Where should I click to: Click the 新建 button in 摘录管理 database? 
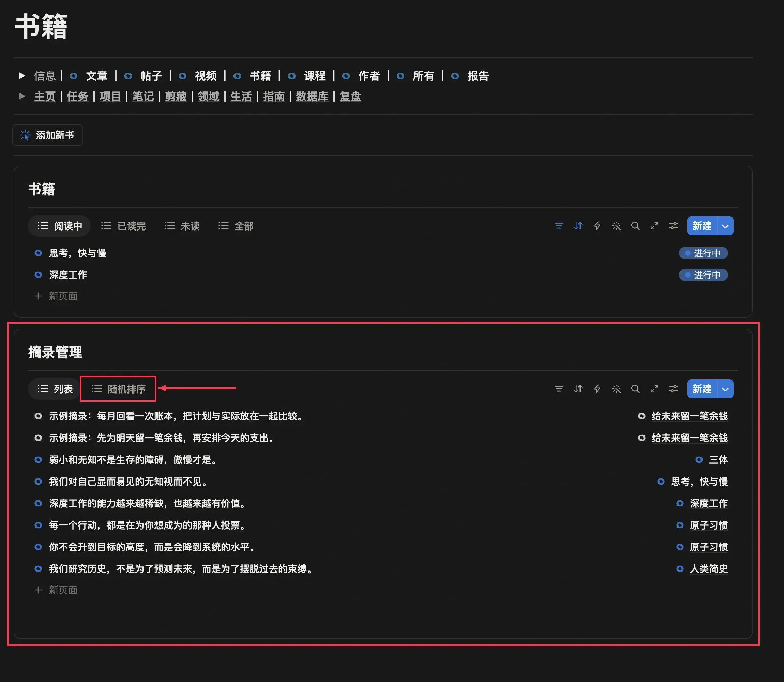tap(702, 389)
